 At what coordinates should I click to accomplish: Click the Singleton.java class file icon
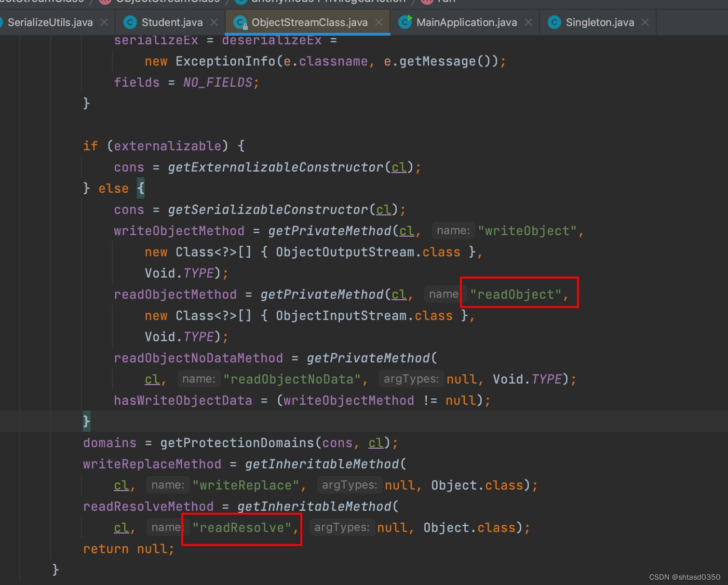pos(554,22)
